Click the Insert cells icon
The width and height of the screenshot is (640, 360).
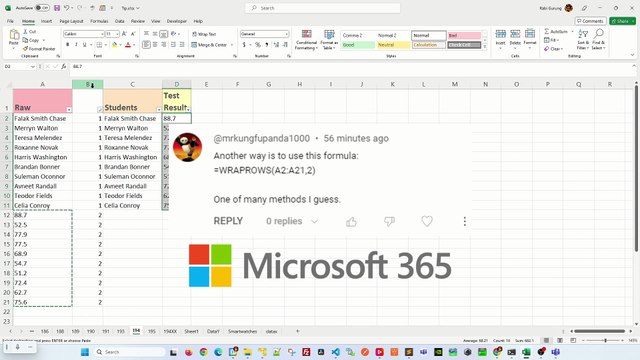pyautogui.click(x=500, y=34)
